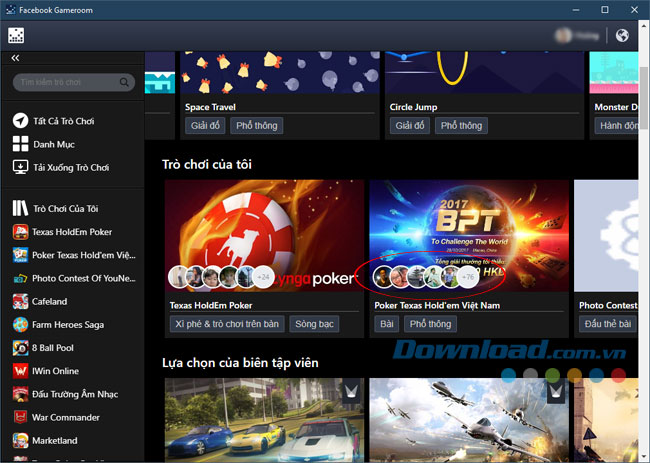The width and height of the screenshot is (650, 463).
Task: Open the Circle Jump game thumbnail
Action: point(484,73)
